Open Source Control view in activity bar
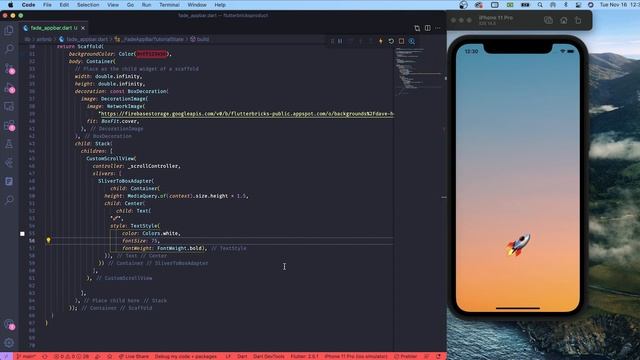This screenshot has height=360, width=640. pyautogui.click(x=9, y=68)
